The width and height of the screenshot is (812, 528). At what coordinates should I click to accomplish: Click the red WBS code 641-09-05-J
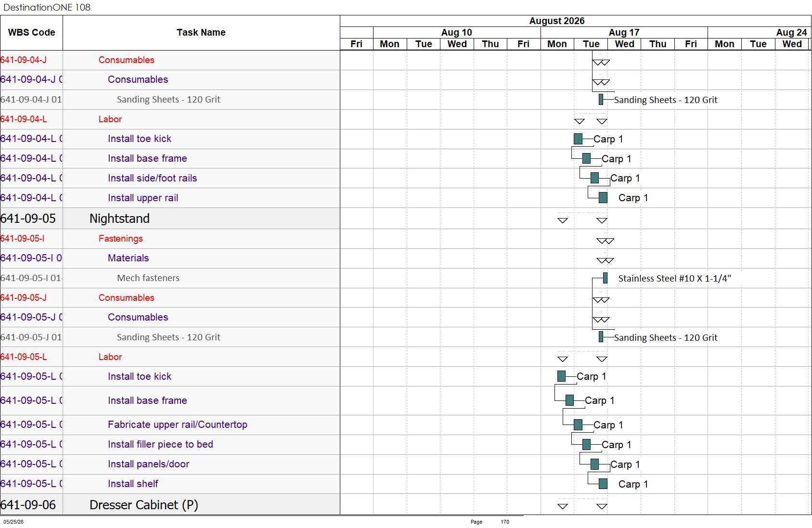tap(24, 297)
